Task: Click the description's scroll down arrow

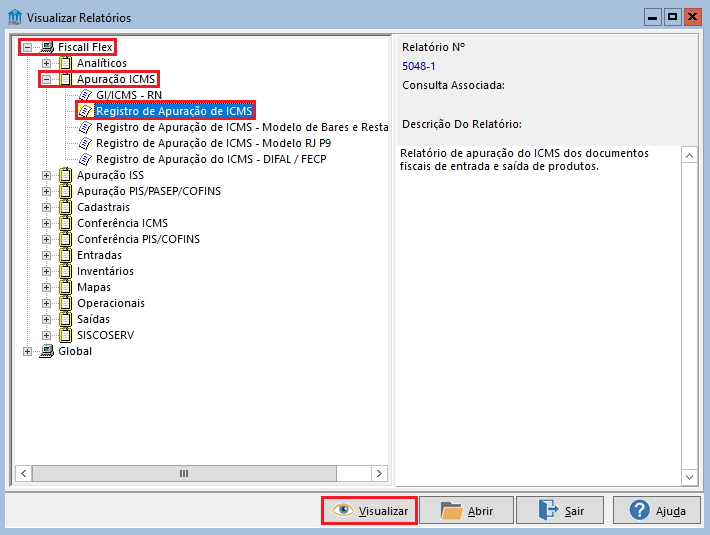Action: (689, 477)
